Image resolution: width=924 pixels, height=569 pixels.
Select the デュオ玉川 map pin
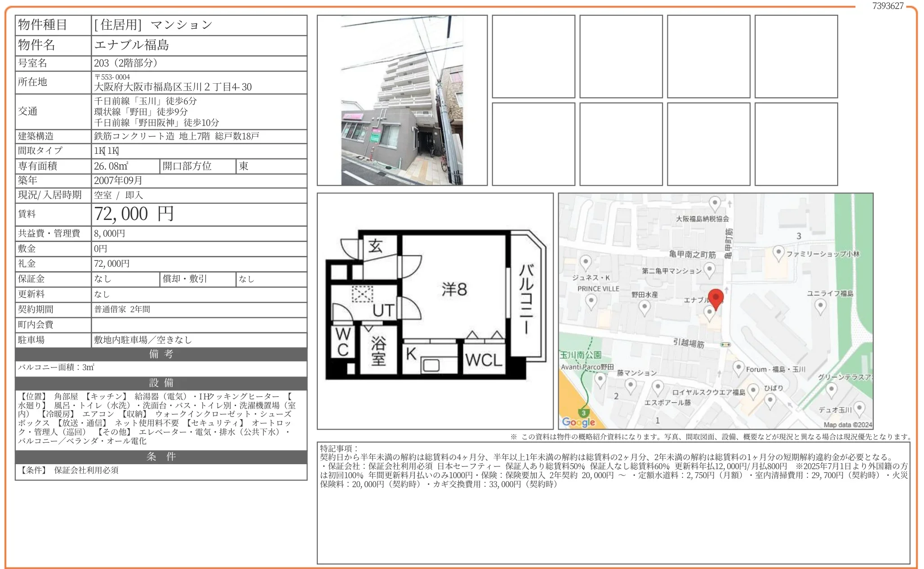(x=859, y=409)
